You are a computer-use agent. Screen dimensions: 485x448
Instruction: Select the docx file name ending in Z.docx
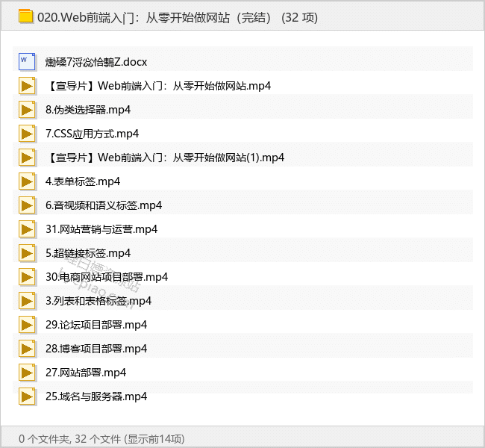pos(96,62)
